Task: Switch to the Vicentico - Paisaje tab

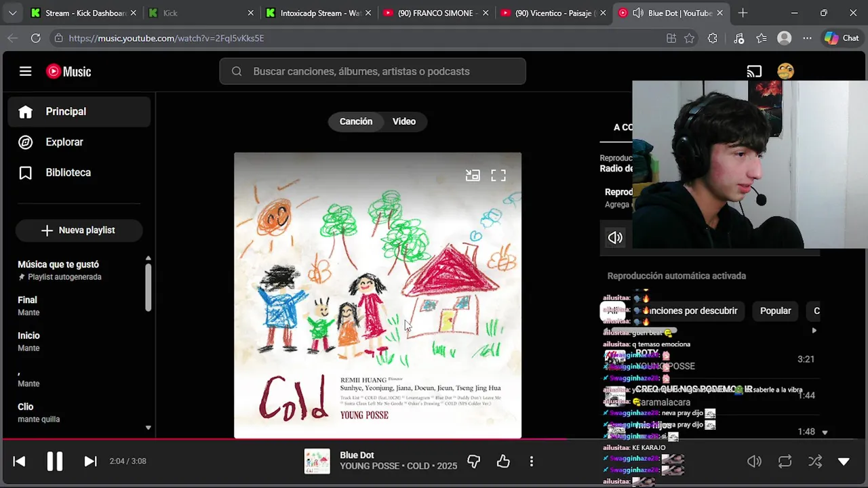Action: 554,13
